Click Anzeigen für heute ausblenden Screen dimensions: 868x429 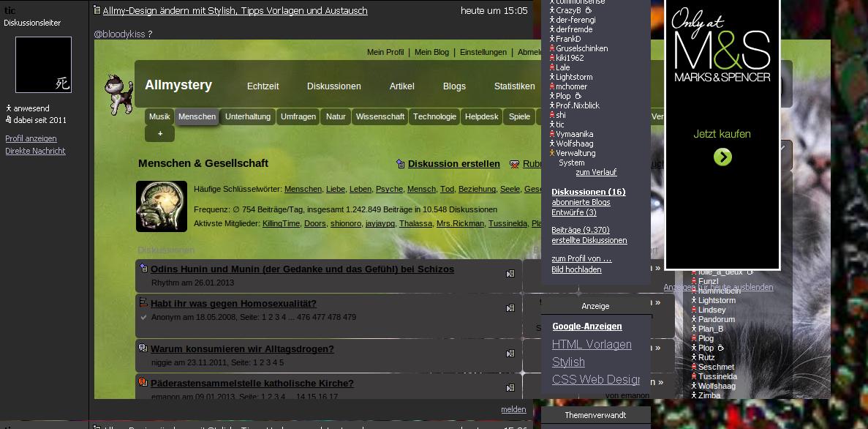pyautogui.click(x=719, y=287)
